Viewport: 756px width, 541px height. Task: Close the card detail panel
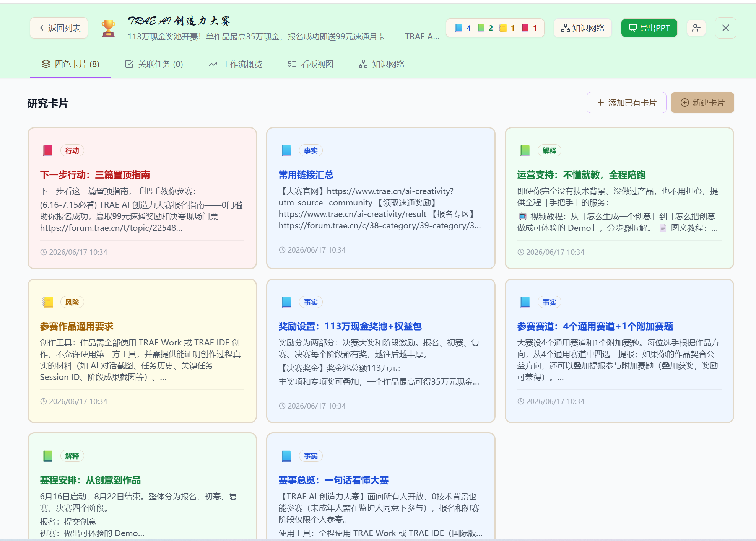(725, 28)
